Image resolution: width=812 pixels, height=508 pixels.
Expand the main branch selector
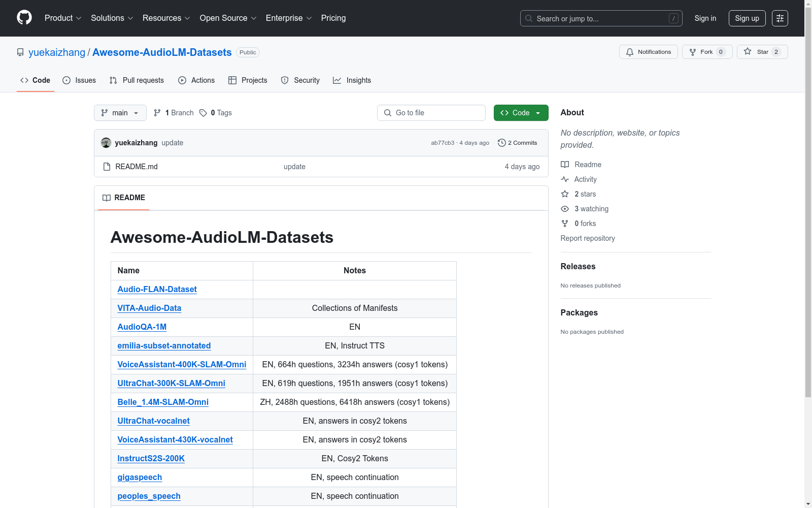(120, 113)
